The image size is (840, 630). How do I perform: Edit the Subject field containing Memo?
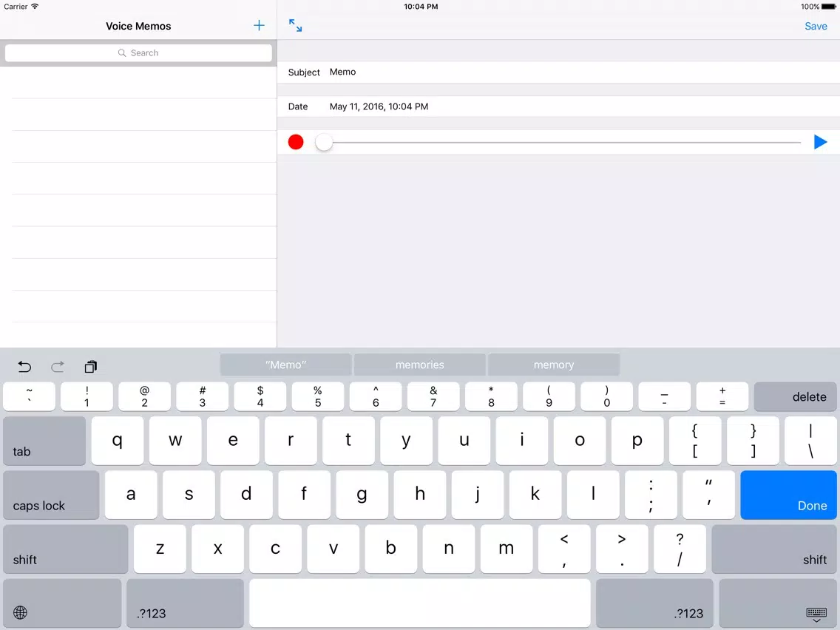[x=558, y=72]
